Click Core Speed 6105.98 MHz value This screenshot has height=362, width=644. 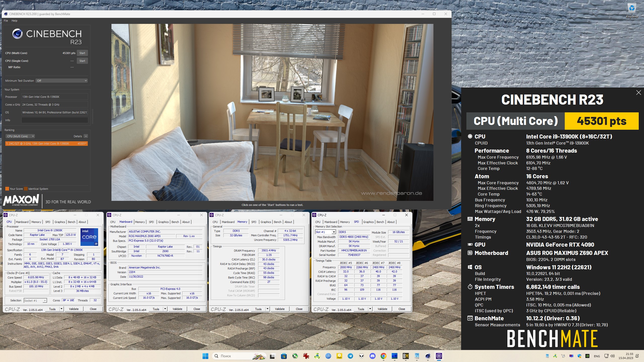point(36,277)
